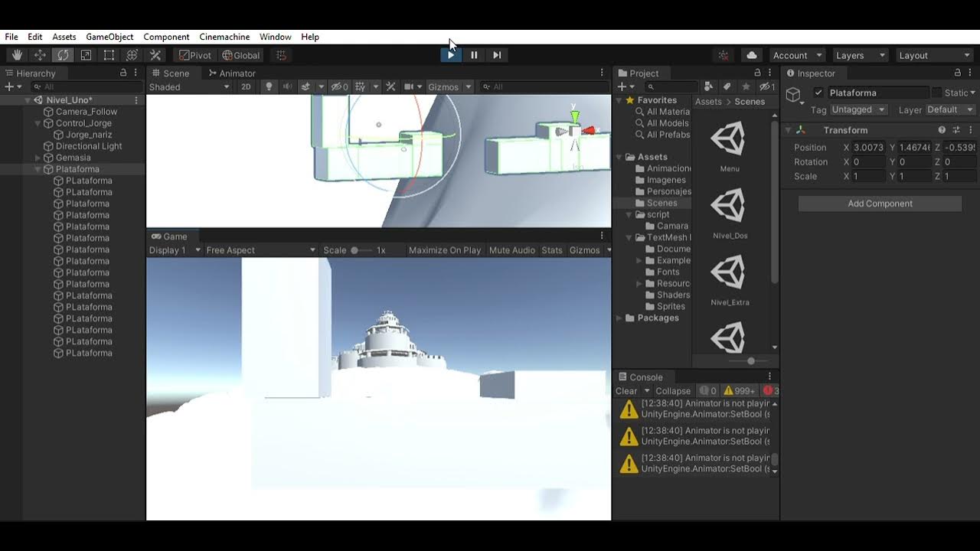980x551 pixels.
Task: Open the Cinemachine menu
Action: point(224,37)
